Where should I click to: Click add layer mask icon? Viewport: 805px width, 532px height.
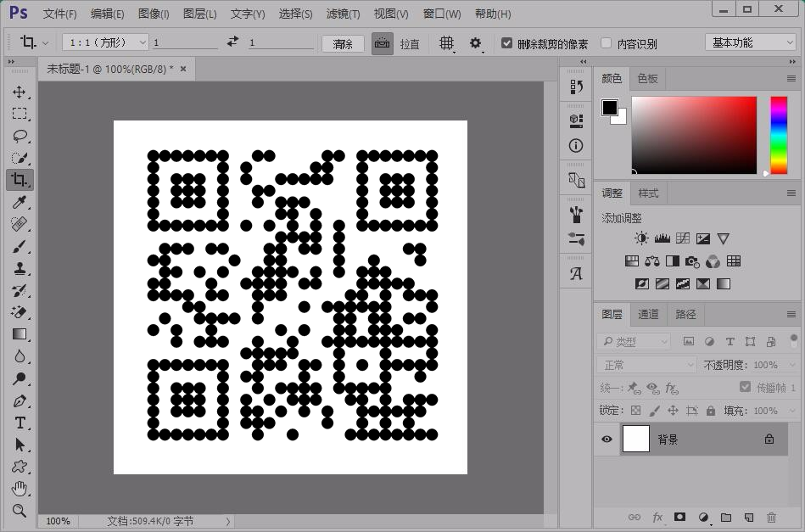tap(679, 517)
